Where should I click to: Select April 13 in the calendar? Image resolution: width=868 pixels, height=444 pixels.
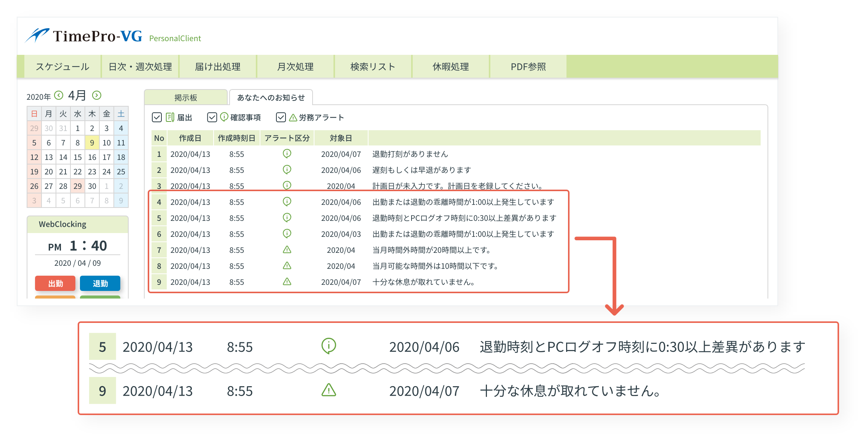point(49,157)
